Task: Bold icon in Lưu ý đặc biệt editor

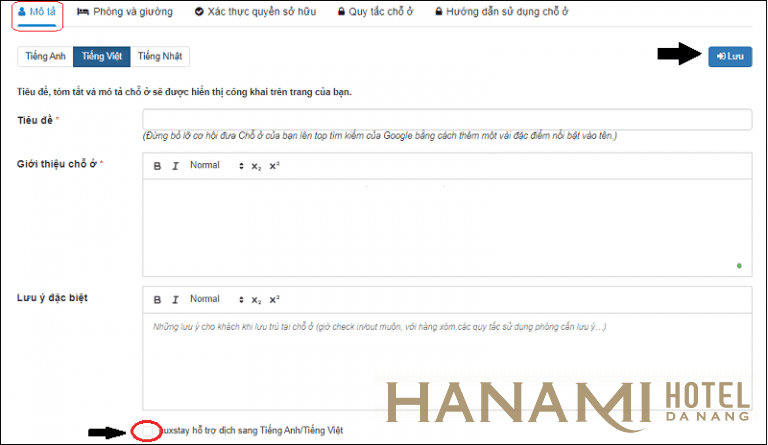Action: [x=157, y=300]
